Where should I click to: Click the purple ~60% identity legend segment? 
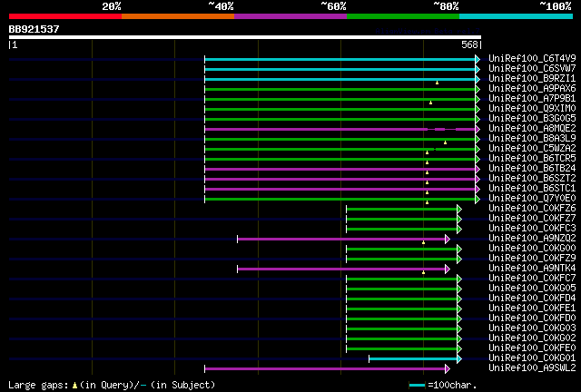pyautogui.click(x=290, y=16)
